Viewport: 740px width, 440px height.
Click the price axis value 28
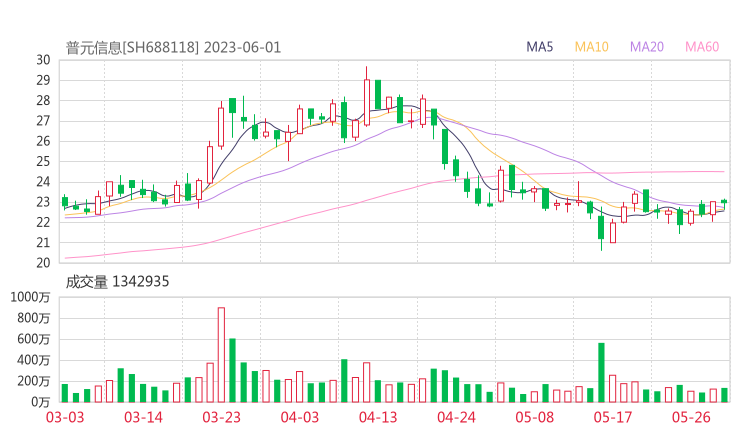(x=43, y=101)
